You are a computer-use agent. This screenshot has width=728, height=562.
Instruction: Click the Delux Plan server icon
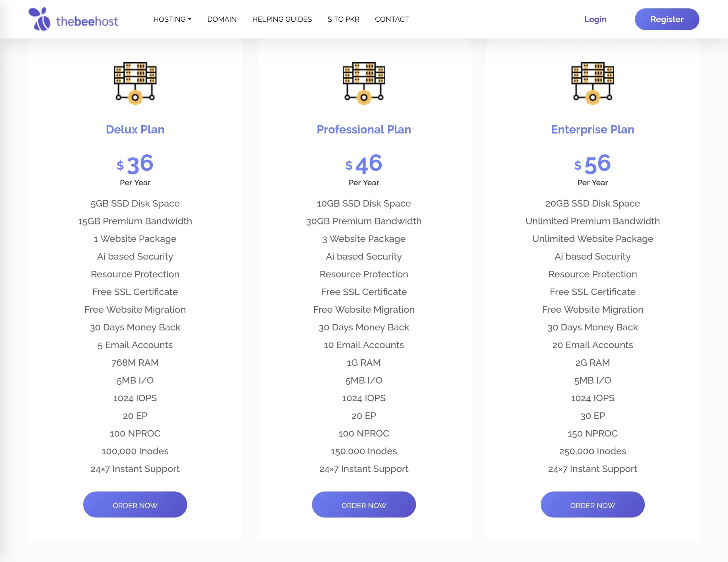(x=135, y=83)
